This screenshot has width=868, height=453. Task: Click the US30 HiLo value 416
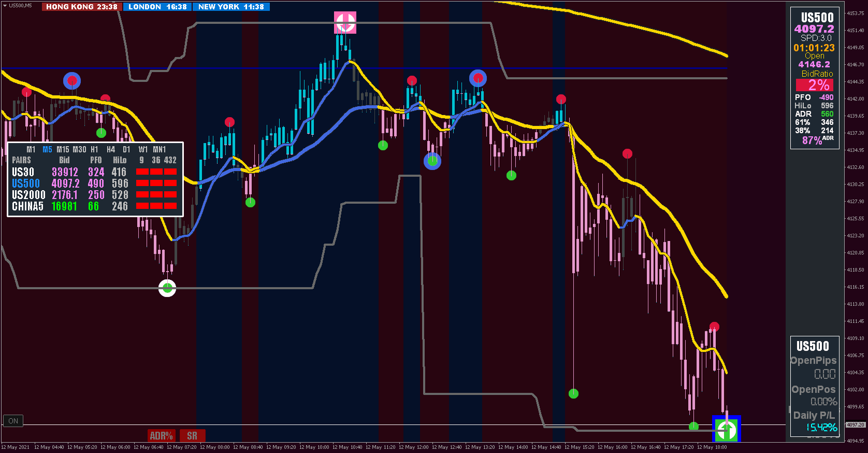119,172
